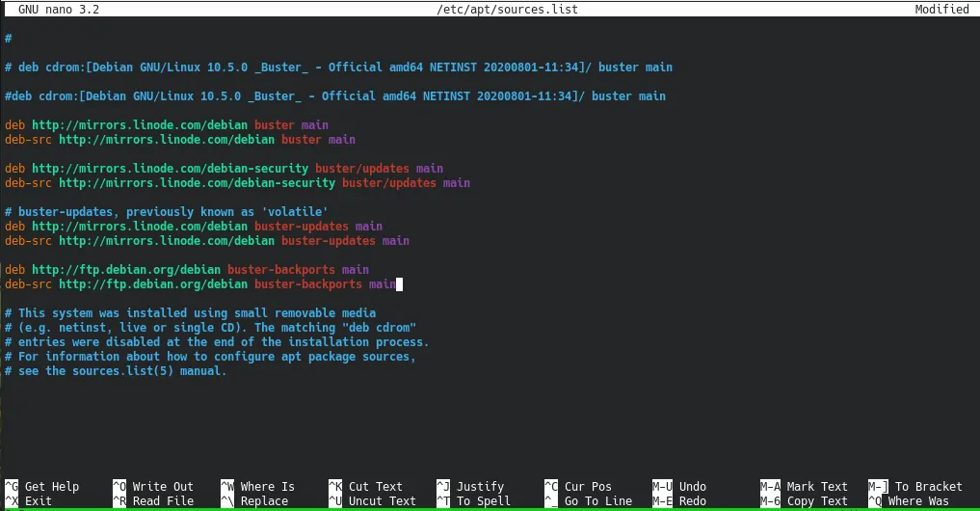Click 'entries were disabled' comment line

pos(217,341)
